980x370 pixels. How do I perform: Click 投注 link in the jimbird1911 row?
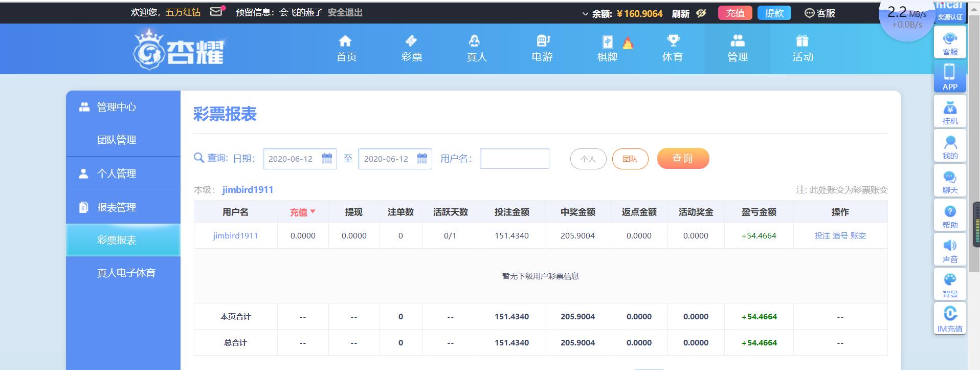coord(822,235)
